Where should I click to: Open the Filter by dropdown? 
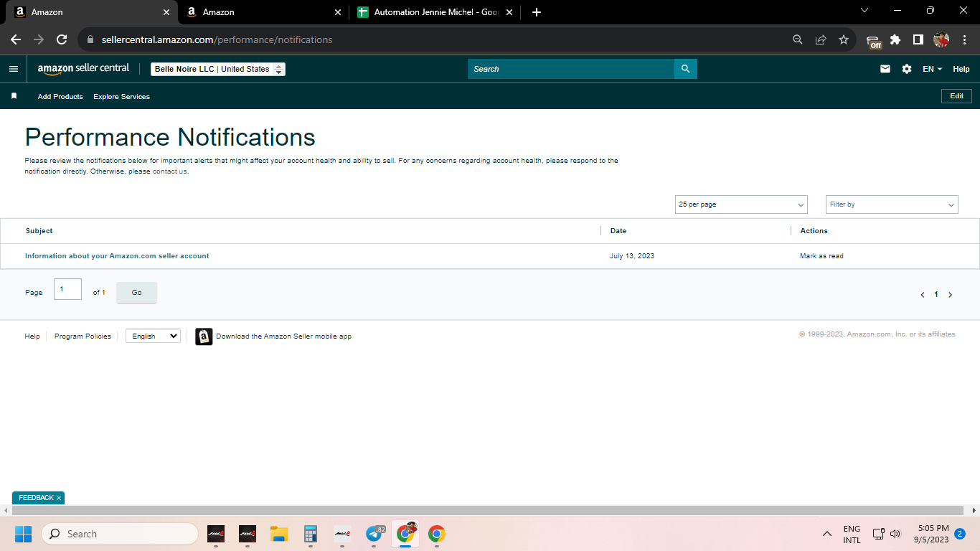892,204
